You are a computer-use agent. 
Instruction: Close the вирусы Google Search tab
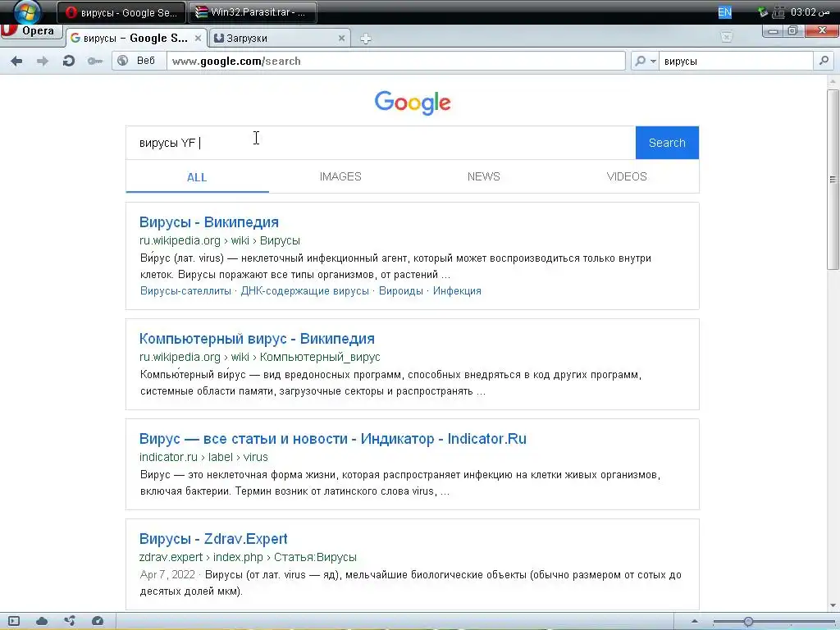pyautogui.click(x=198, y=38)
